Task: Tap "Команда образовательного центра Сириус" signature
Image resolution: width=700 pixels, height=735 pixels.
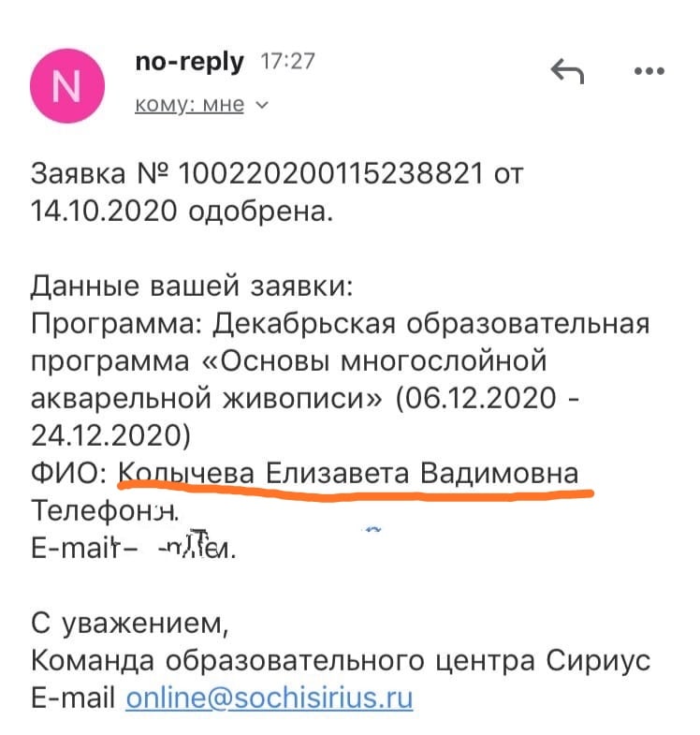Action: click(340, 660)
